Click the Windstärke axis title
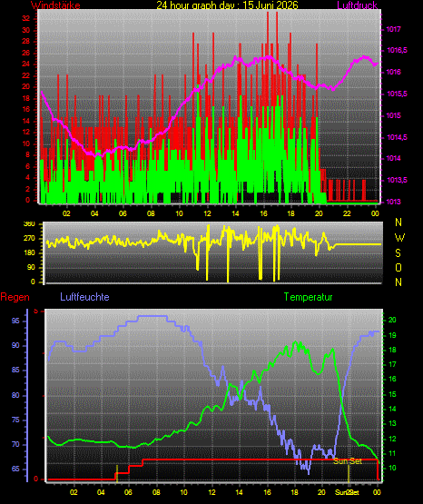 click(x=55, y=5)
